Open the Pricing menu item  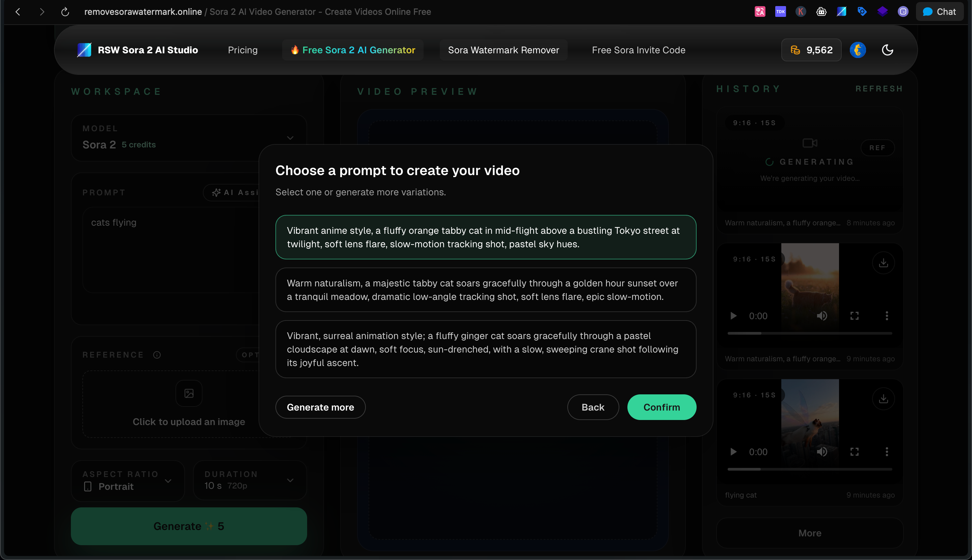pos(243,50)
